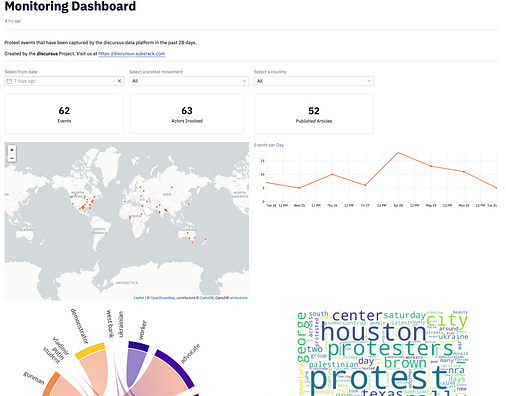Expand the country selection dropdown

[314, 81]
